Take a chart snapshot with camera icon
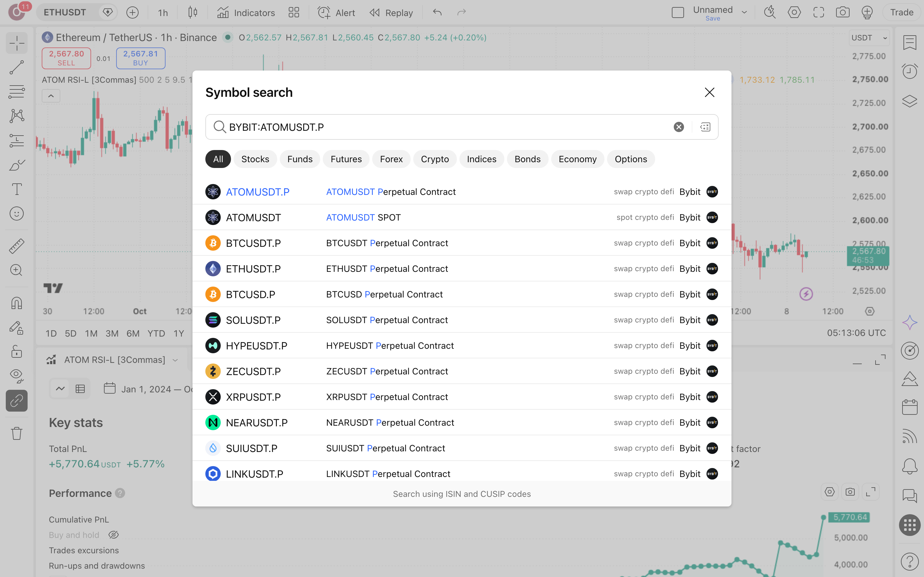The height and width of the screenshot is (577, 924). (x=842, y=13)
